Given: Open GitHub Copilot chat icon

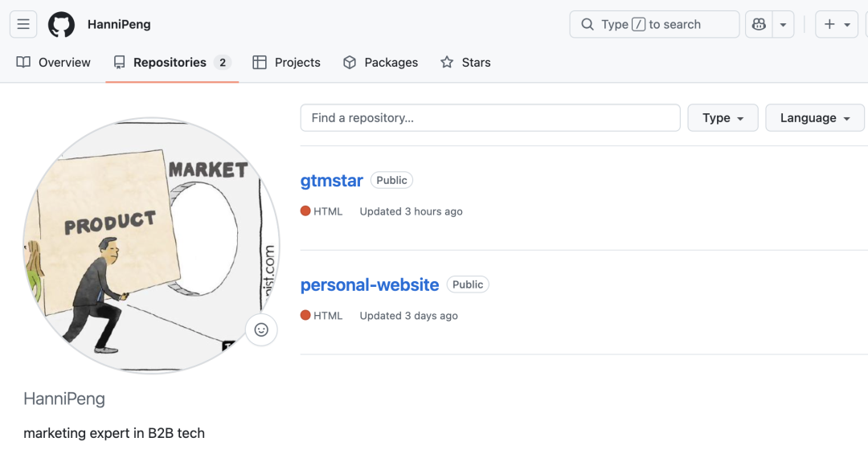Looking at the screenshot, I should [x=759, y=24].
